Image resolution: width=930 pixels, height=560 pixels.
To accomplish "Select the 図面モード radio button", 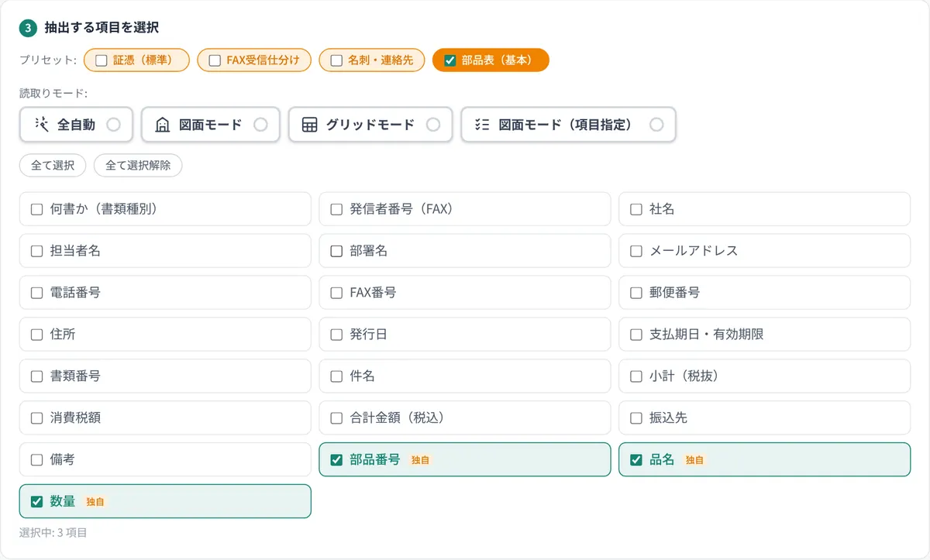I will tap(260, 124).
